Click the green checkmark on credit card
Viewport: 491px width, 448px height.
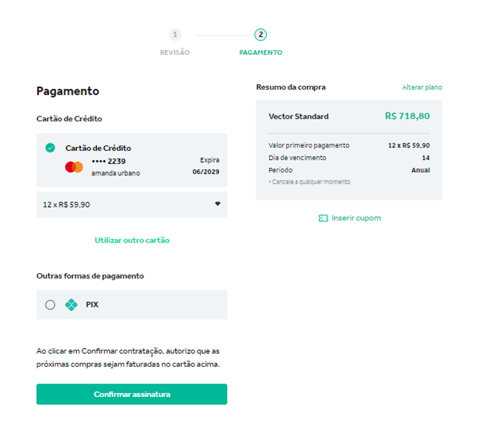(50, 148)
